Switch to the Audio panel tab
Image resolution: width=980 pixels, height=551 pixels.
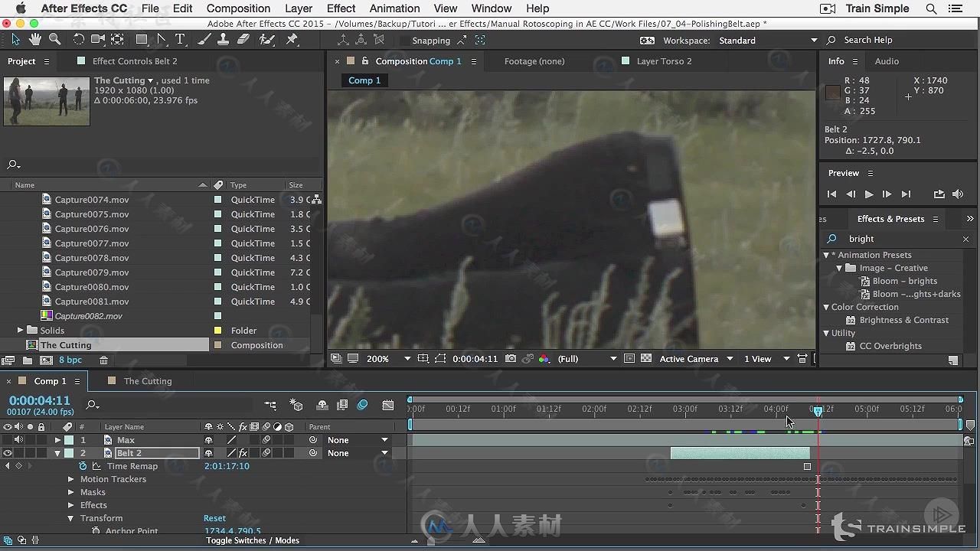(887, 61)
